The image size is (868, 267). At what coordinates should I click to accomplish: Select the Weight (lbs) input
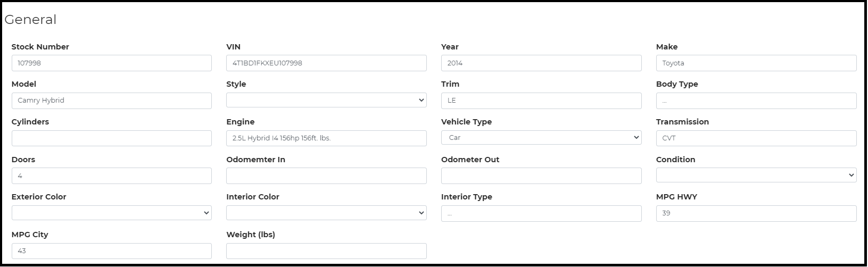tap(326, 251)
